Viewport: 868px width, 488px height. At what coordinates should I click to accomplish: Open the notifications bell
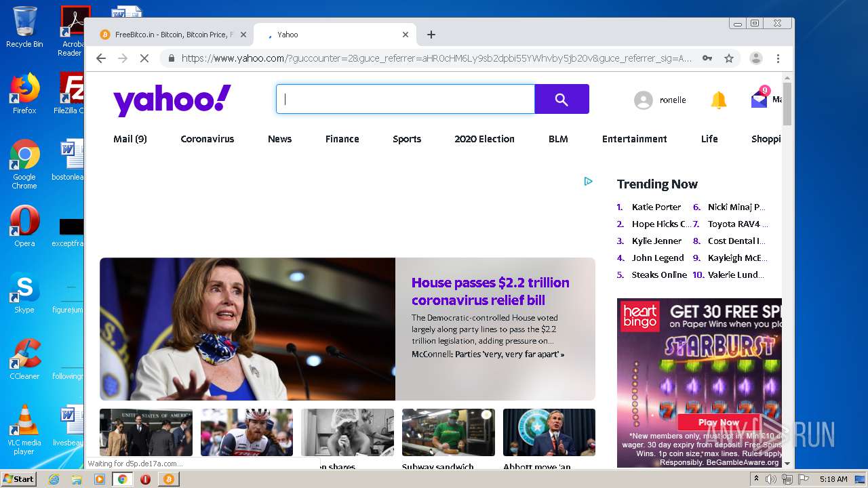coord(719,100)
